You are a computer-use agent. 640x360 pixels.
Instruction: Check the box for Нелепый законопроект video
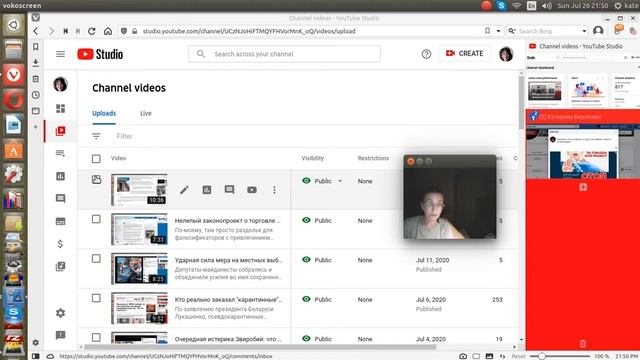(x=96, y=219)
